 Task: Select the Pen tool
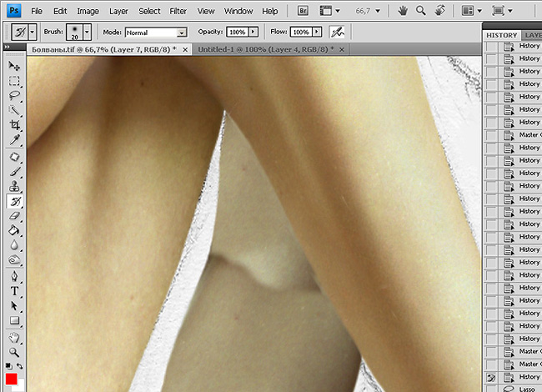(x=14, y=277)
